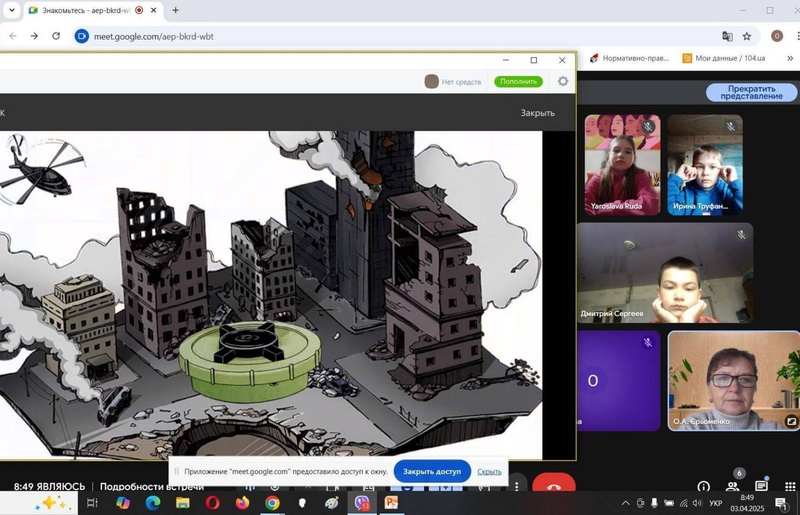
Task: Go back using the browser back arrow
Action: pos(13,36)
